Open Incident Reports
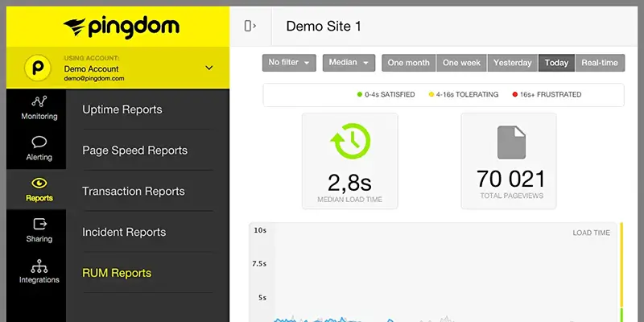Viewport: 644px width, 322px height. tap(124, 232)
